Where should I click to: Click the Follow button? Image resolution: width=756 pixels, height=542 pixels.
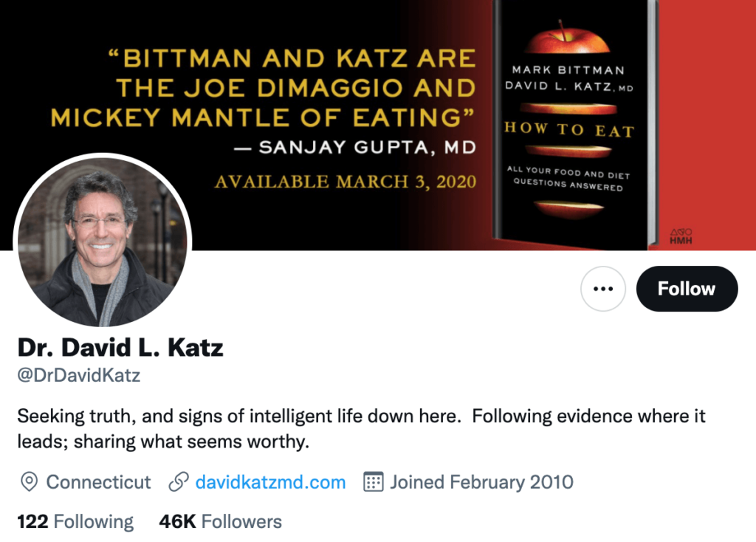point(687,289)
